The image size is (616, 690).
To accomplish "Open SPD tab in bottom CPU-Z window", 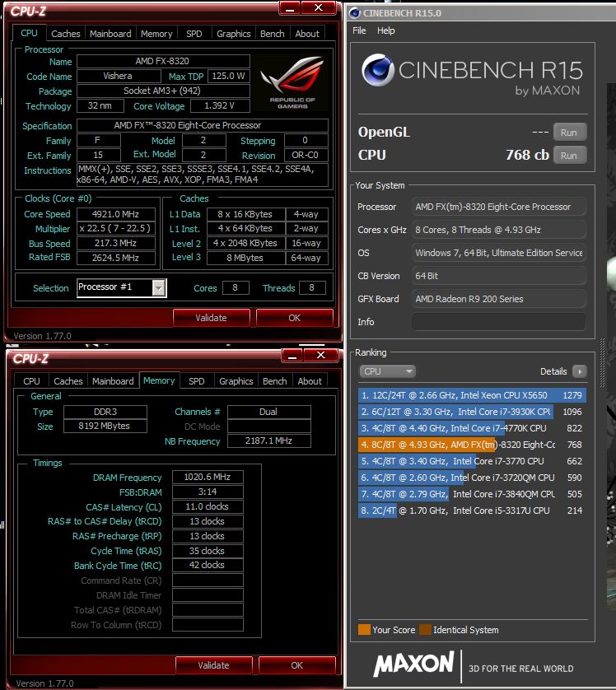I will coord(196,381).
